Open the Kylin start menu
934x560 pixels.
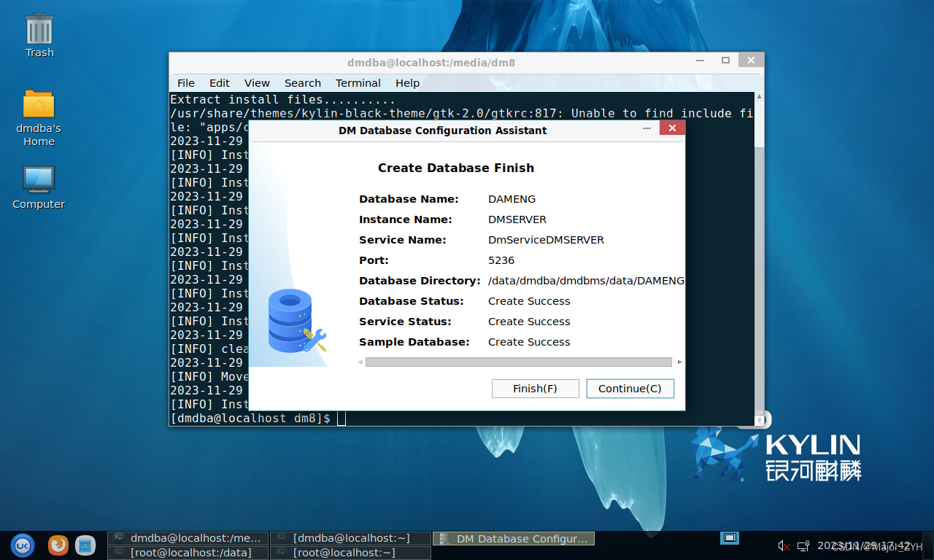coord(22,545)
